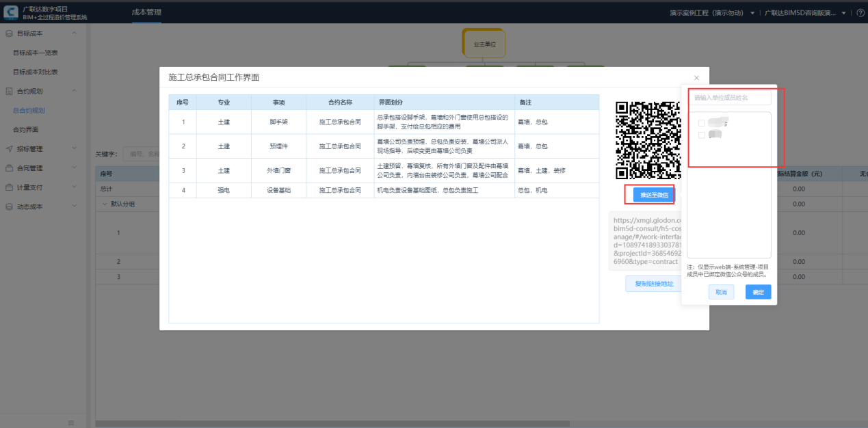
Task: Click the 幕墙, 土建, 装修 remark cell
Action: 557,170
